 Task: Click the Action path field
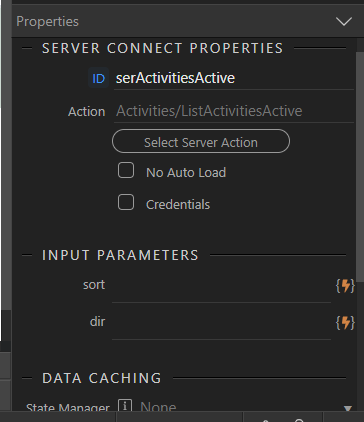point(234,111)
